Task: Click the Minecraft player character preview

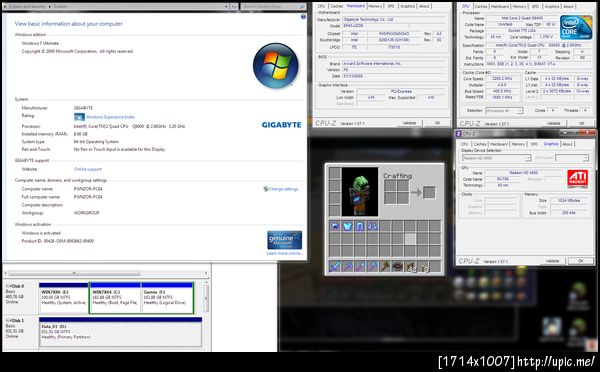Action: tap(360, 192)
